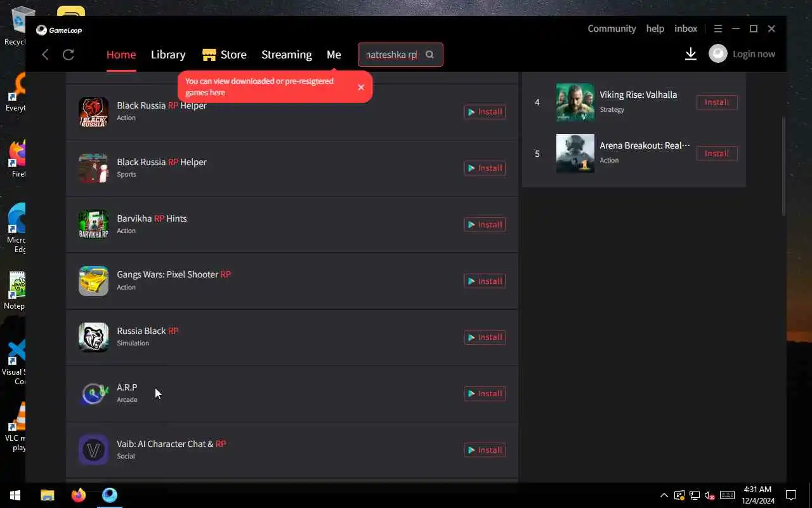Open the help menu
The image size is (812, 508).
coord(655,29)
